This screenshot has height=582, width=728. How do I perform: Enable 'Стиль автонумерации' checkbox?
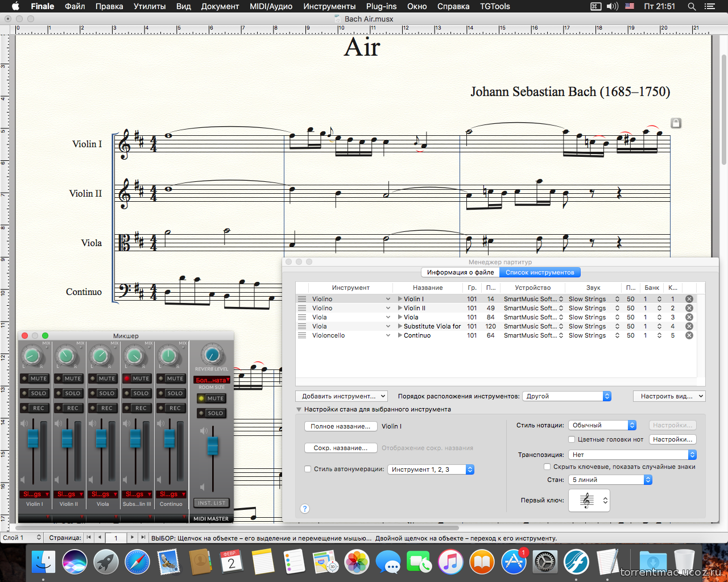click(x=308, y=469)
